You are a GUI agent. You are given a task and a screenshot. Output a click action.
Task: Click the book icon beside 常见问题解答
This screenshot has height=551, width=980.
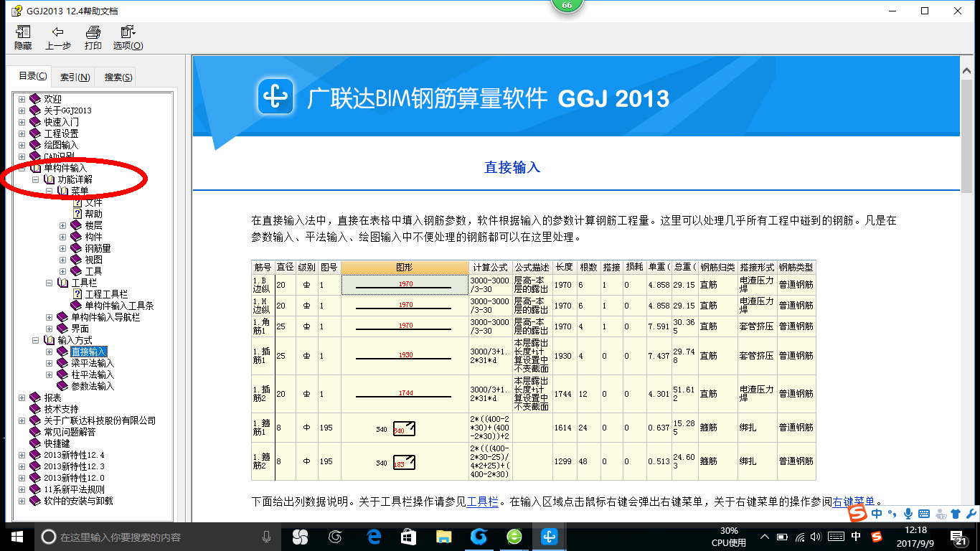(x=36, y=432)
